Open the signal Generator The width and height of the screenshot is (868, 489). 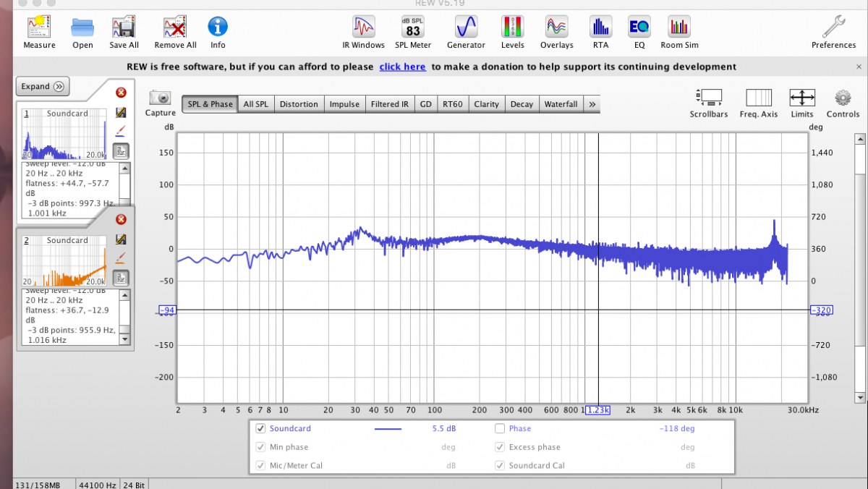466,27
